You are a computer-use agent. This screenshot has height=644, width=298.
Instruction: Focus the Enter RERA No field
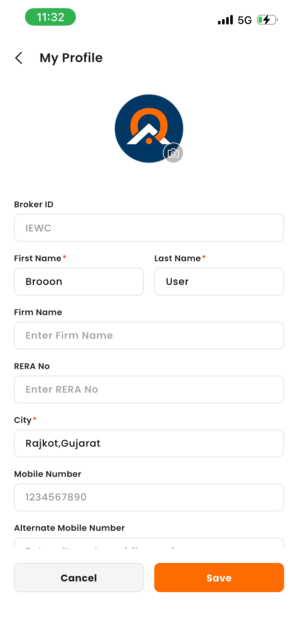click(x=149, y=389)
